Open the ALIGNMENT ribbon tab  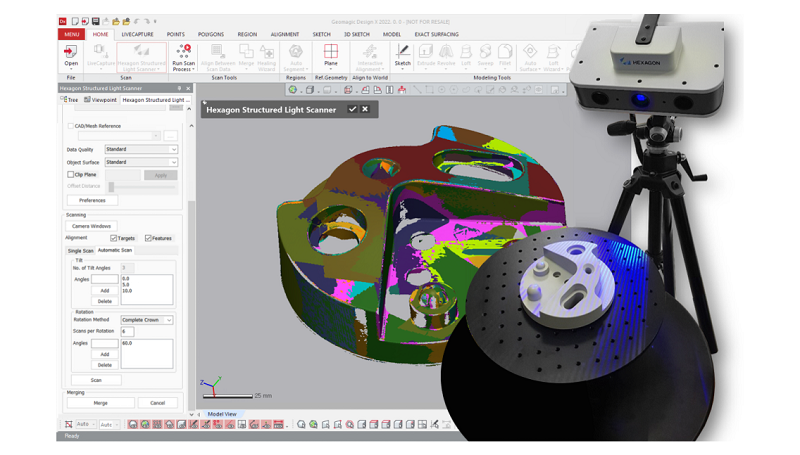285,34
